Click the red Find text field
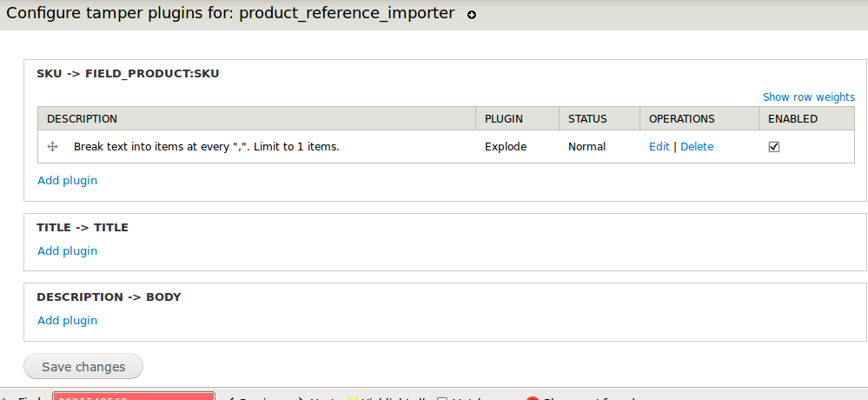This screenshot has width=868, height=400. pyautogui.click(x=133, y=397)
